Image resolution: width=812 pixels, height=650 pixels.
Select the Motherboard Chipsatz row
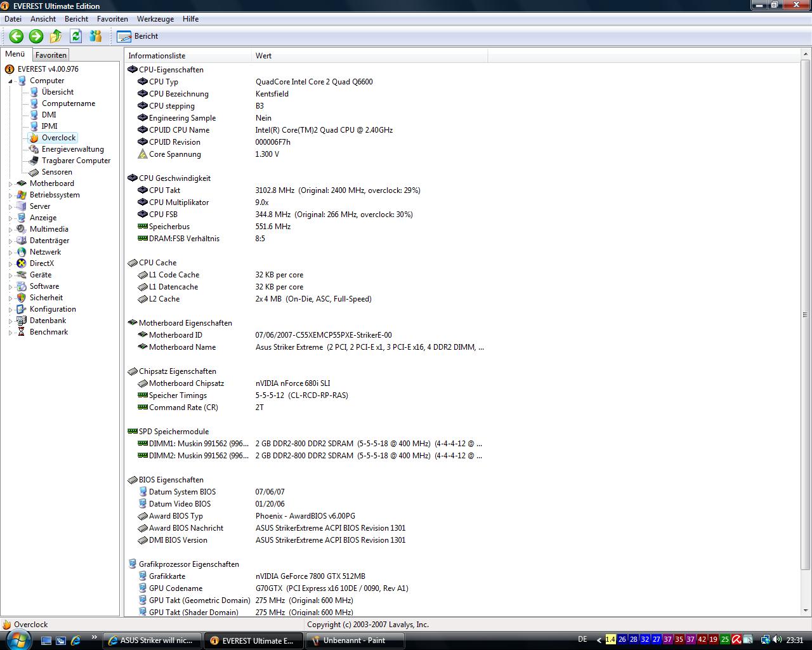(306, 383)
